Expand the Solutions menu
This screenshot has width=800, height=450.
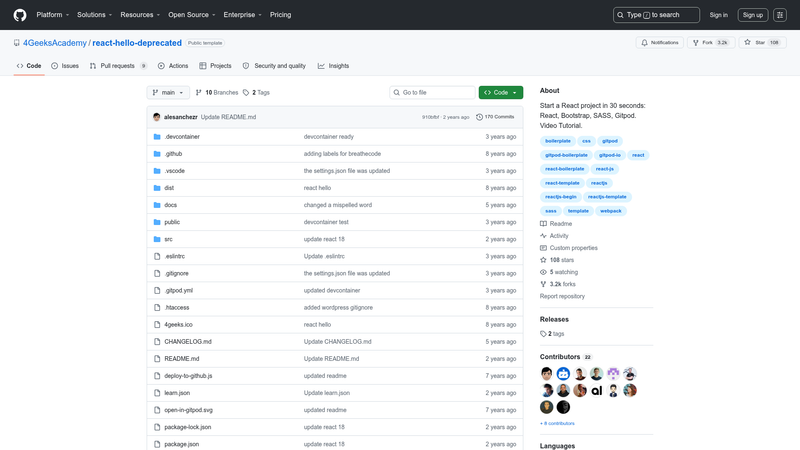click(94, 15)
